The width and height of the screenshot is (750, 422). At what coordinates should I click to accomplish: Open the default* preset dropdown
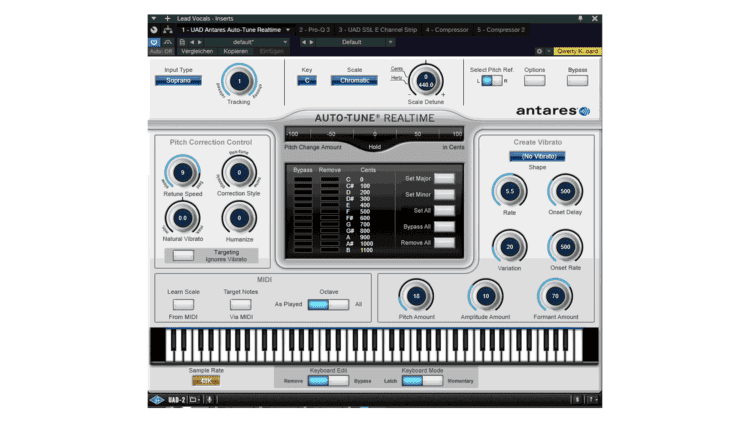click(248, 42)
